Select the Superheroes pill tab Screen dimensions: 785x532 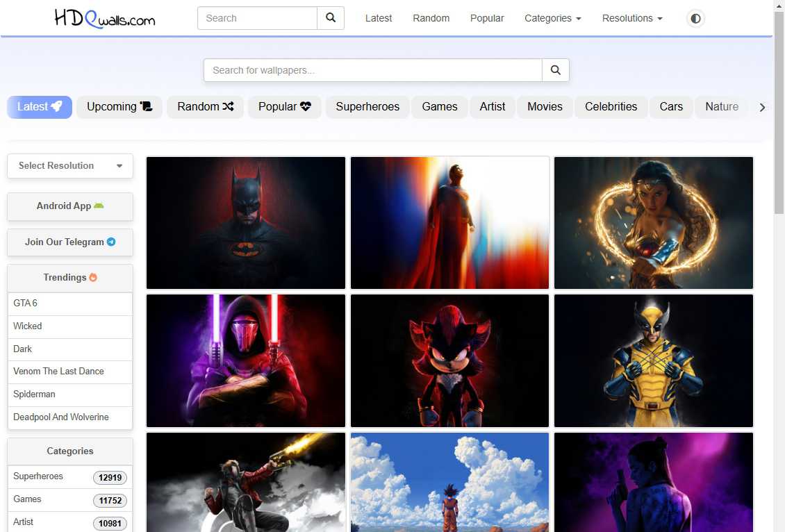[x=367, y=106]
